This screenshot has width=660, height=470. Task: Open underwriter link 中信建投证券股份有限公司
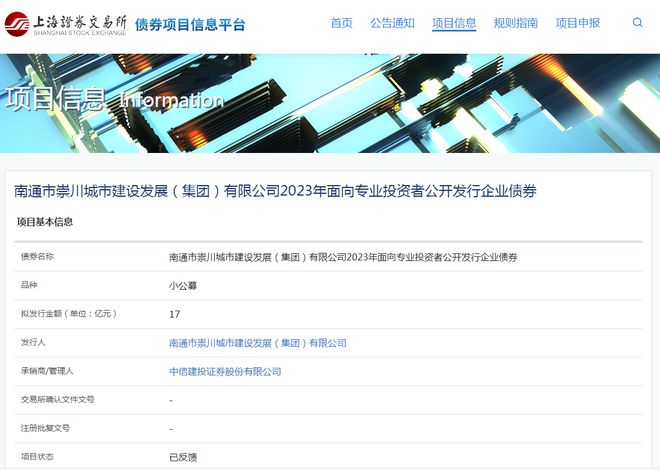coord(225,371)
